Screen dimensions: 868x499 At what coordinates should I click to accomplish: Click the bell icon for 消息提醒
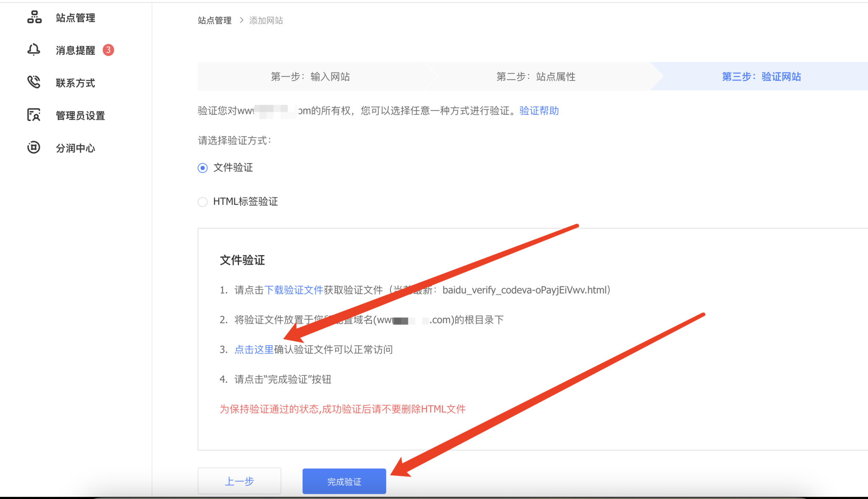(x=34, y=50)
